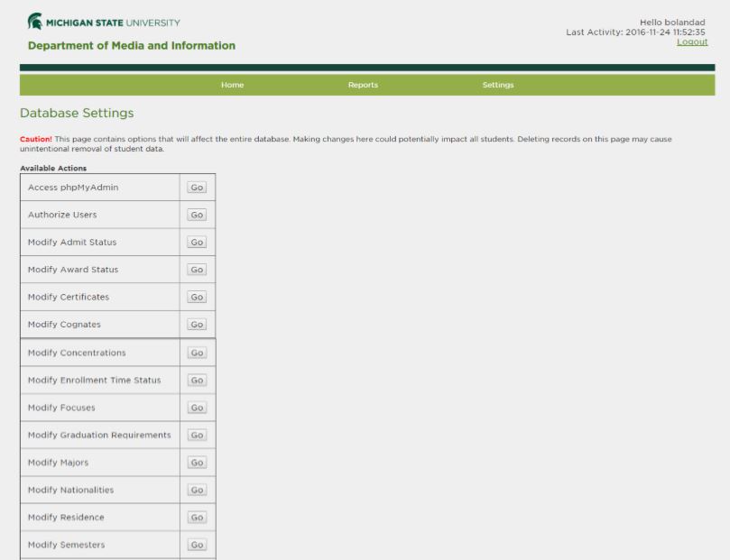Click Go for Modify Semesters

point(198,545)
